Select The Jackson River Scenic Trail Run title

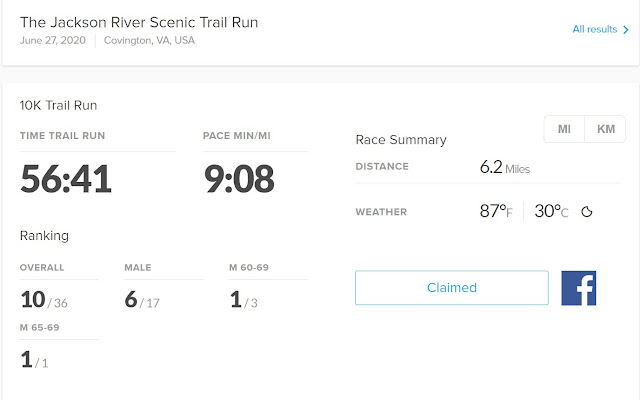pos(140,22)
